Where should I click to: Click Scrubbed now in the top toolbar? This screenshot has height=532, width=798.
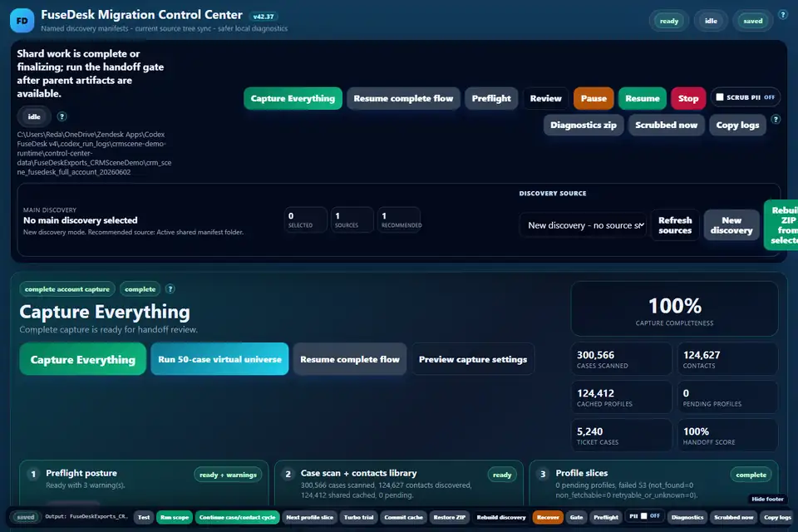tap(666, 125)
